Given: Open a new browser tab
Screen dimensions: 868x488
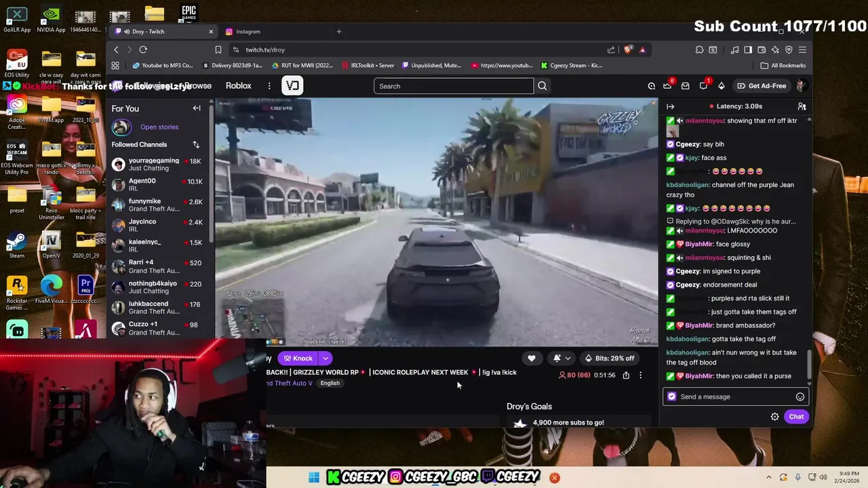Looking at the screenshot, I should click(x=339, y=32).
